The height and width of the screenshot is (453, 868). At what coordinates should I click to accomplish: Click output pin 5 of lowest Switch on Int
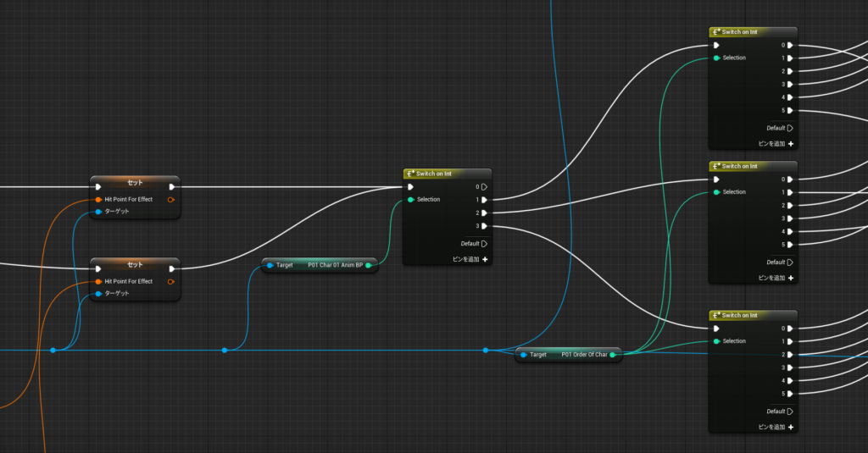click(790, 394)
